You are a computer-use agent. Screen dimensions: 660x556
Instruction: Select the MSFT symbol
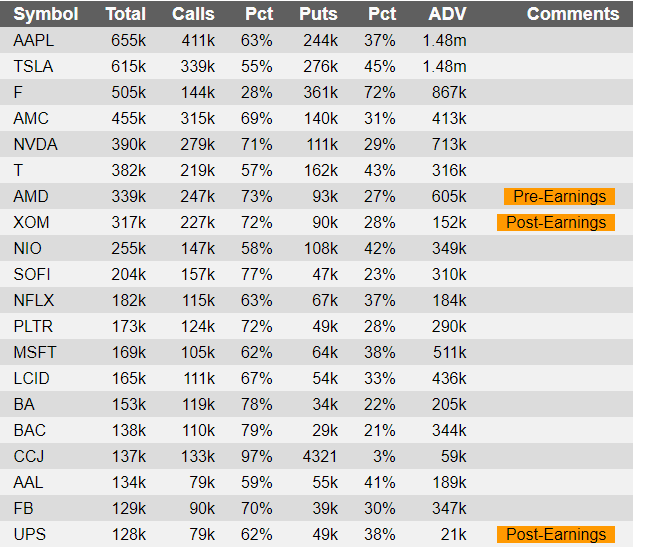pyautogui.click(x=35, y=353)
